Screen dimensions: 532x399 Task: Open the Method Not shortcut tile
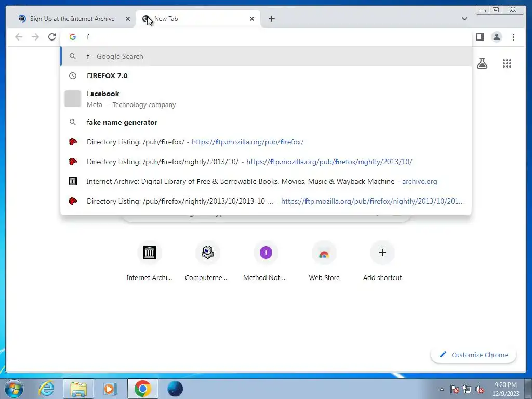(265, 261)
